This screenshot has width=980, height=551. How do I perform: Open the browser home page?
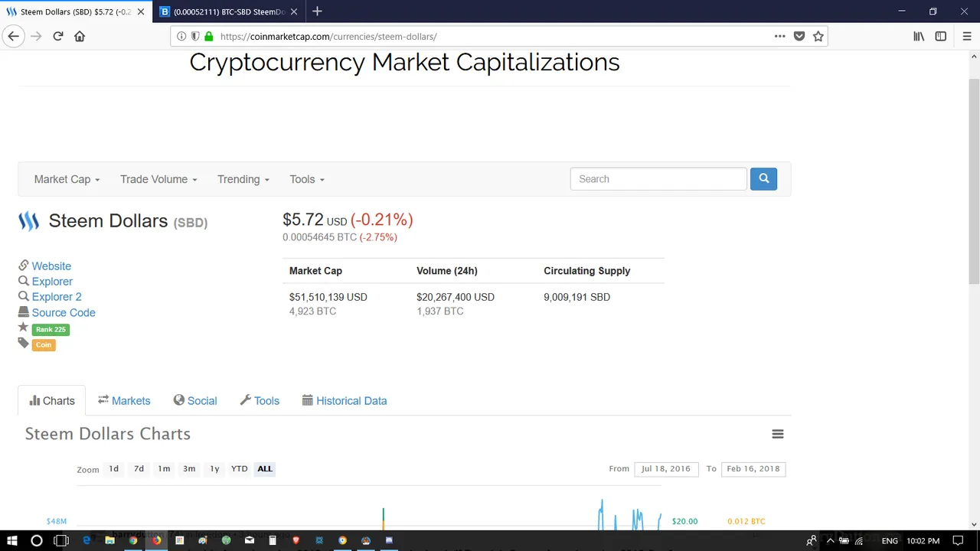(x=80, y=36)
